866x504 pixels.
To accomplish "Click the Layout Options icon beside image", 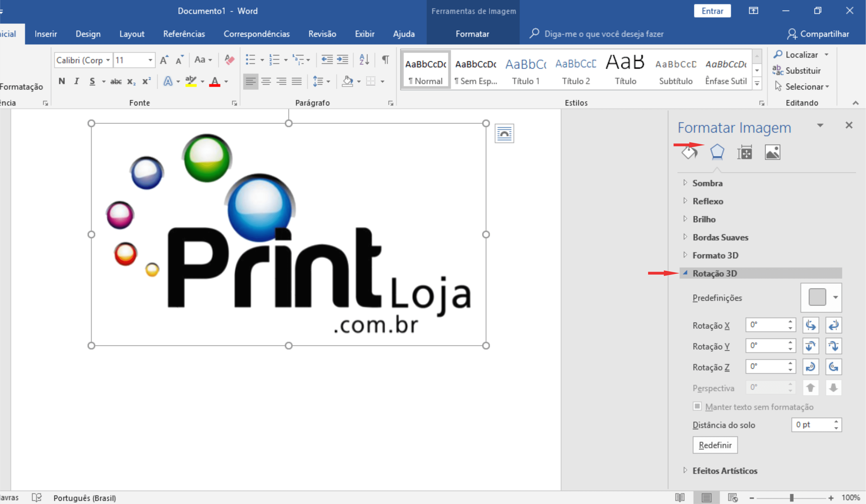I will click(504, 133).
